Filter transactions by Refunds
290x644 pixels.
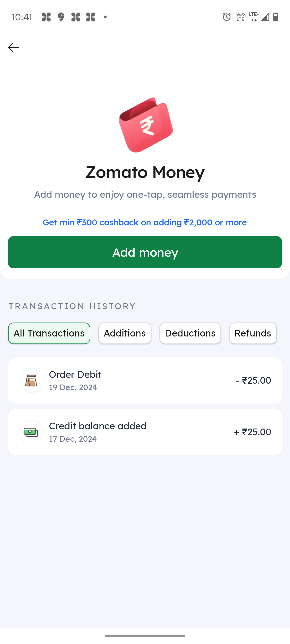[253, 333]
